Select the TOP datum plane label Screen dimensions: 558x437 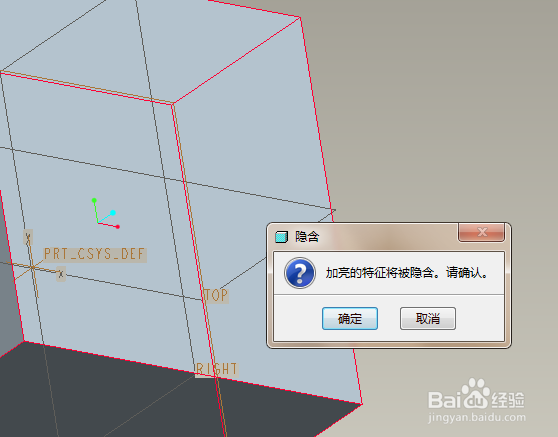click(216, 295)
